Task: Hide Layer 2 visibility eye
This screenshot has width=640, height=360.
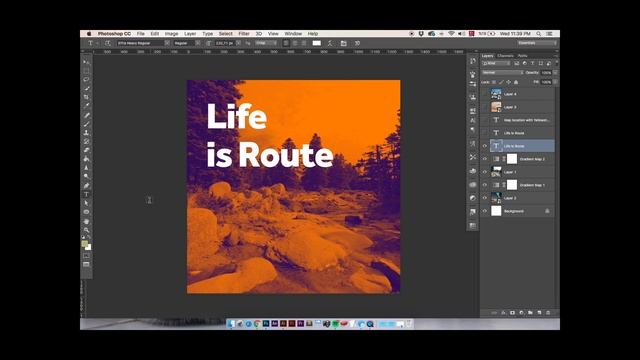Action: (485, 198)
